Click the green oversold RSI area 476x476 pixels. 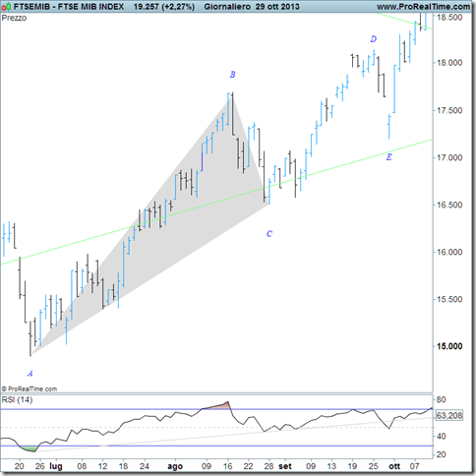click(29, 448)
